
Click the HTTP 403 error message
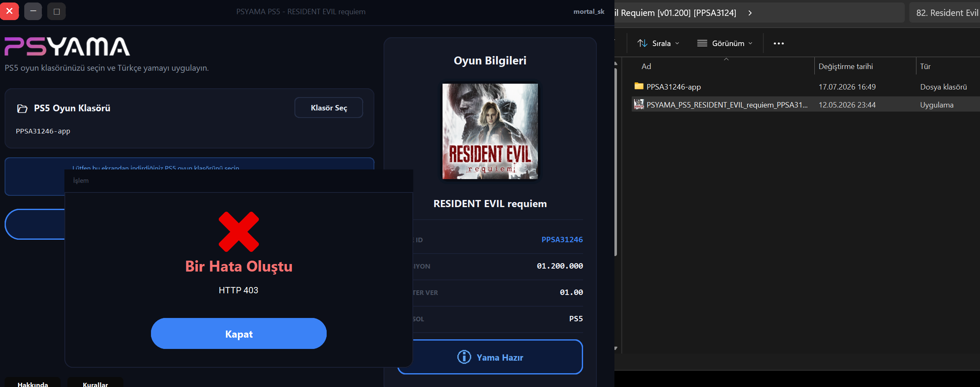238,290
